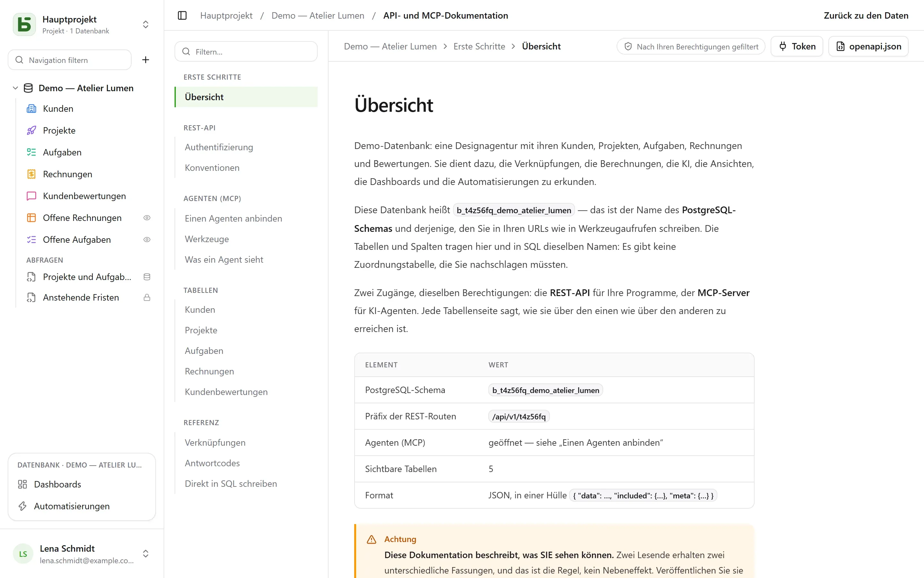924x578 pixels.
Task: Click the Offene Rechnungen view icon
Action: click(31, 218)
